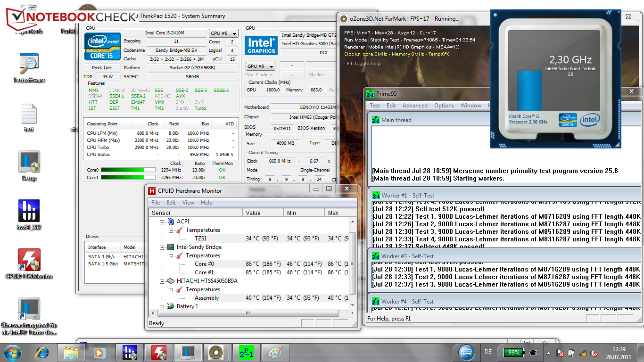
Task: Click HWMonitor vertical scrollbar down arrow
Action: pyautogui.click(x=353, y=305)
